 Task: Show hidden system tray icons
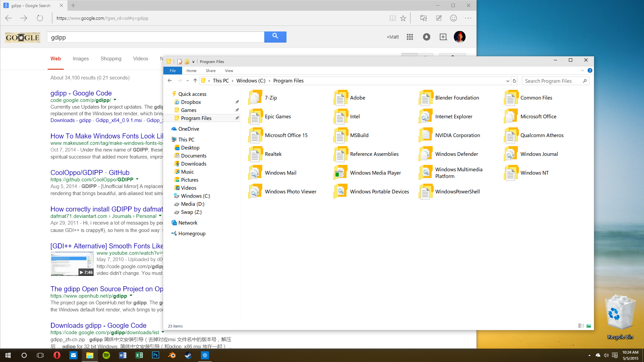click(589, 355)
